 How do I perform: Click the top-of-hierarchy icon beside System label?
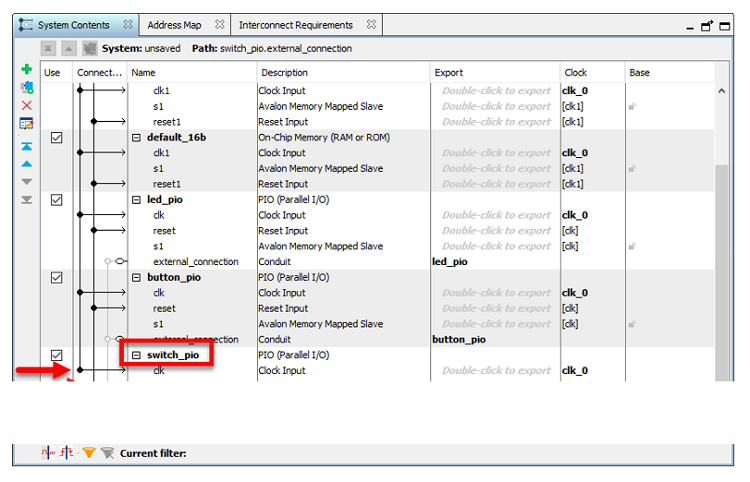click(48, 48)
